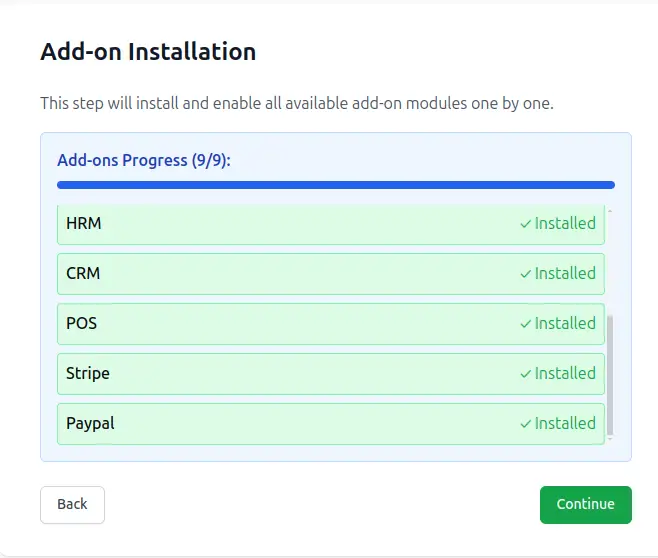Select the Stripe add-on name

coord(88,373)
